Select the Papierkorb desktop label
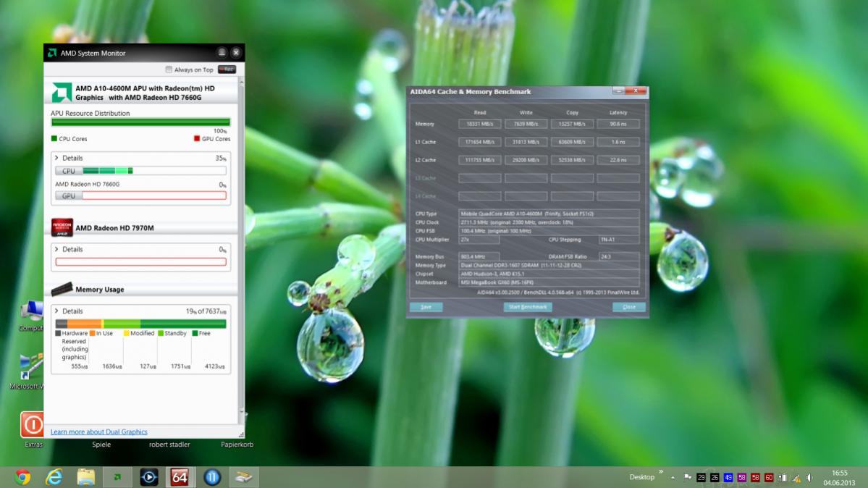 tap(237, 445)
